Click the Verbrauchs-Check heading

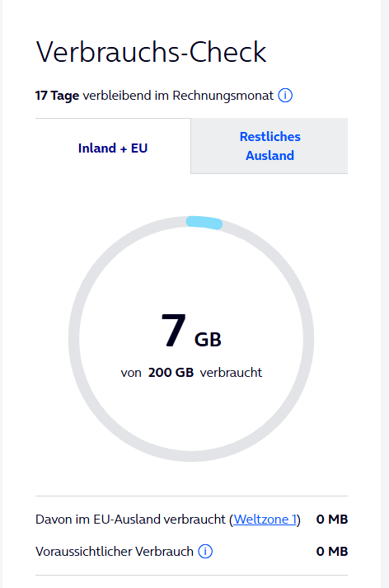pyautogui.click(x=151, y=52)
